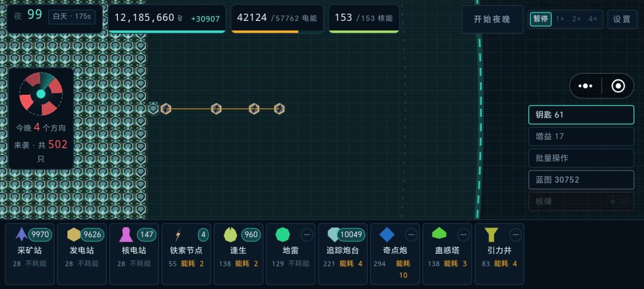The image size is (644, 289).
Task: Toggle the 暂停 pause speed option
Action: pyautogui.click(x=540, y=19)
